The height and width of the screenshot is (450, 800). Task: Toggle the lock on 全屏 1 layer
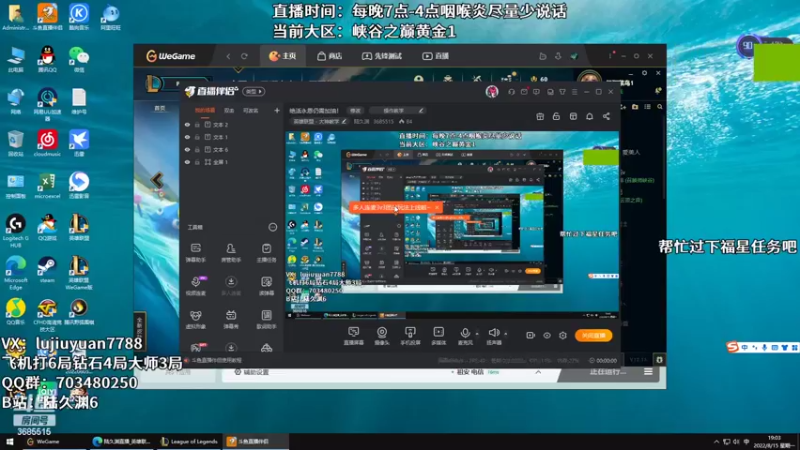197,162
